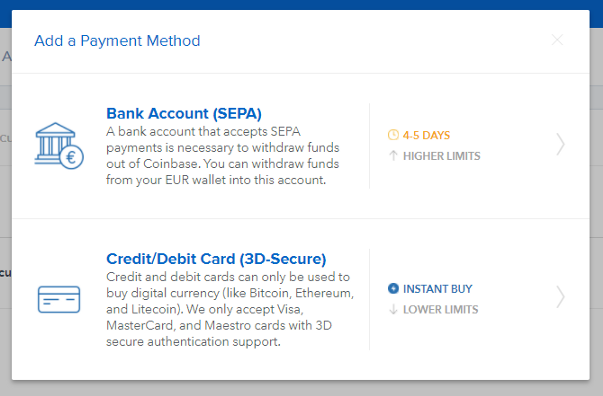Click the credit card 3D secure description text

[230, 309]
